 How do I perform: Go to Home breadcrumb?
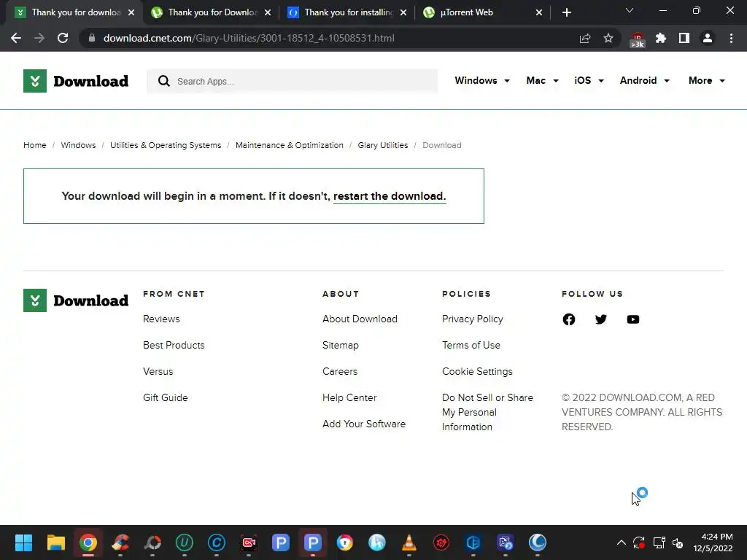coord(35,145)
